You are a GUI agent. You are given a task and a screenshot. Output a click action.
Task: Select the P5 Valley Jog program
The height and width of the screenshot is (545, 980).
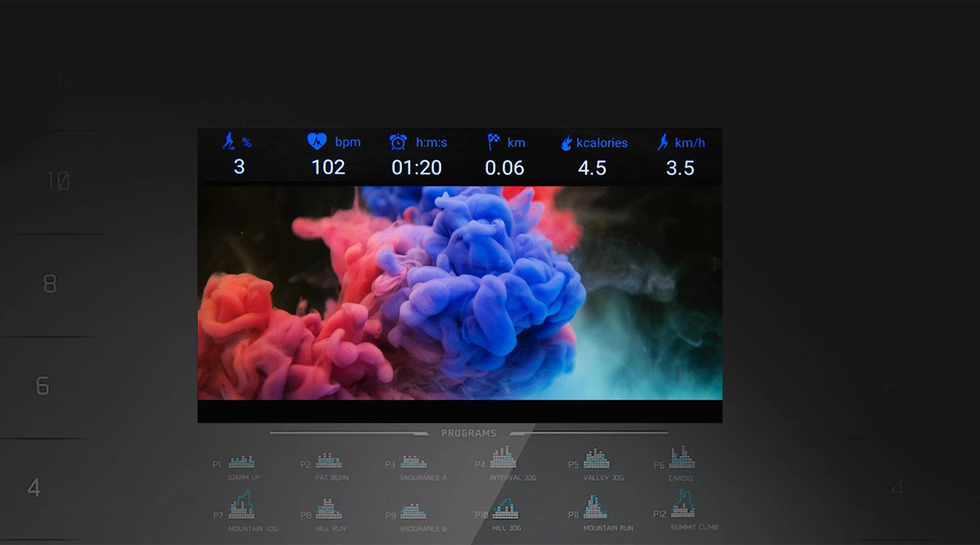click(596, 460)
